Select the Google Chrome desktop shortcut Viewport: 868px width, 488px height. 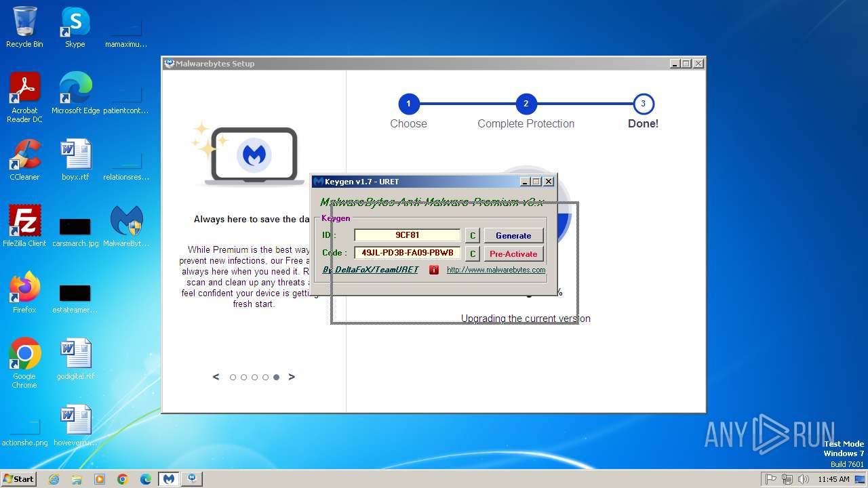(x=24, y=363)
